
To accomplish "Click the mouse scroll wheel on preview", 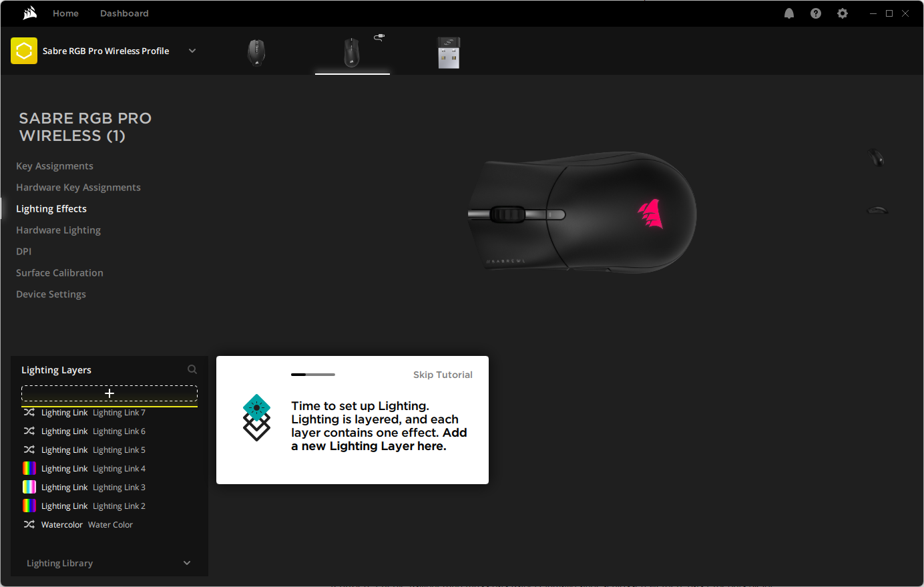I will pos(508,214).
